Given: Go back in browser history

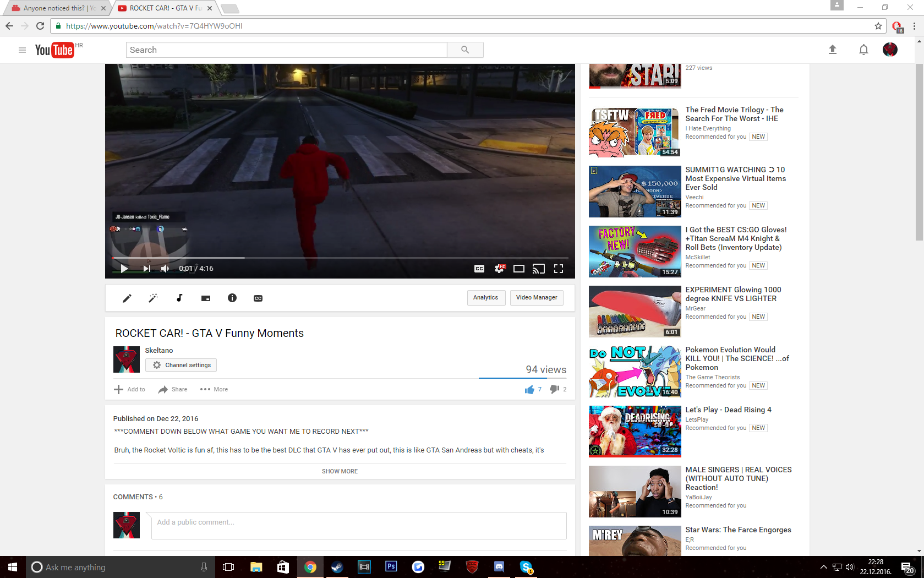Looking at the screenshot, I should [9, 26].
